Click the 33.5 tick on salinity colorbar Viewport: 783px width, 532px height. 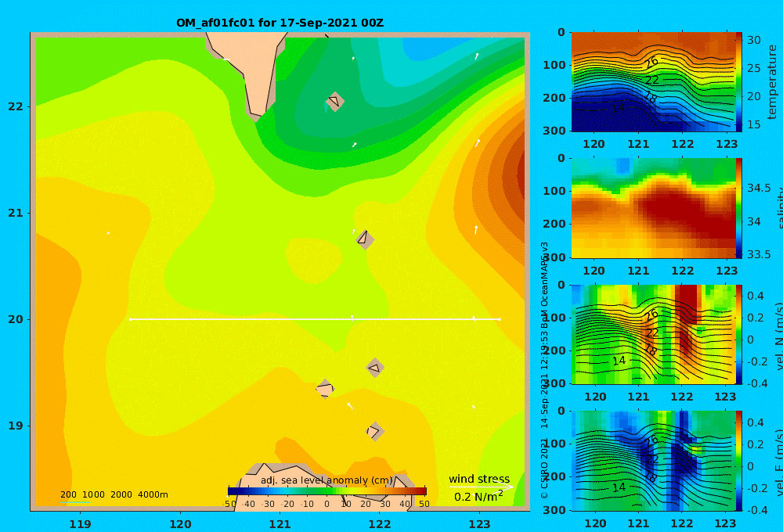tap(759, 254)
